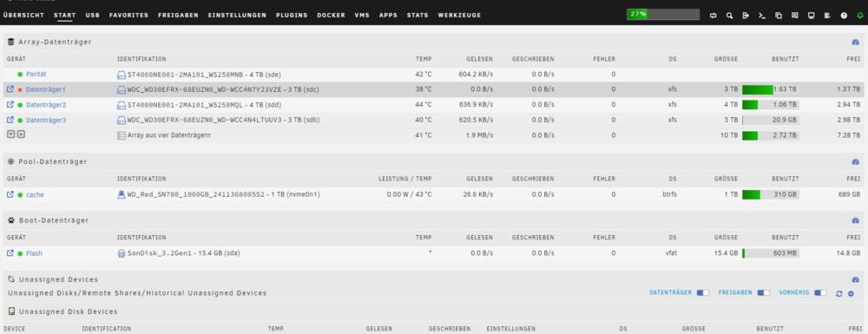868x334 pixels.
Task: Click the system info monitor icon
Action: pyautogui.click(x=811, y=16)
